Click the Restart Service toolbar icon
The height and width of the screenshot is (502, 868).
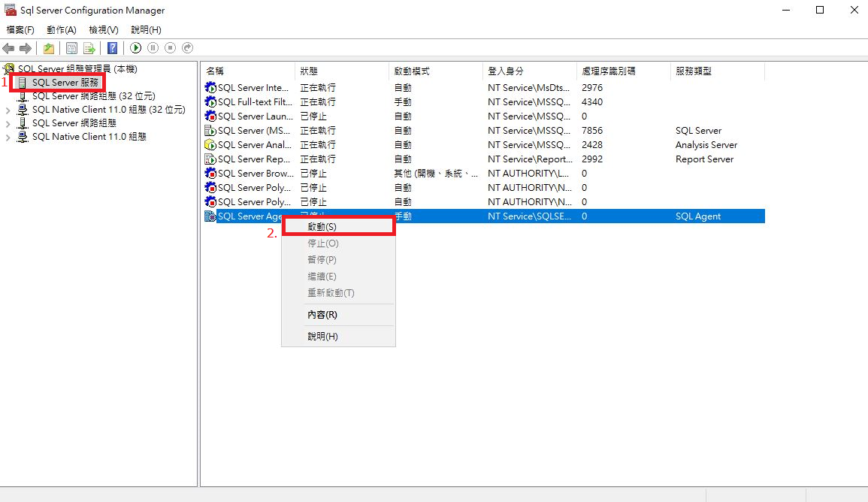point(188,48)
